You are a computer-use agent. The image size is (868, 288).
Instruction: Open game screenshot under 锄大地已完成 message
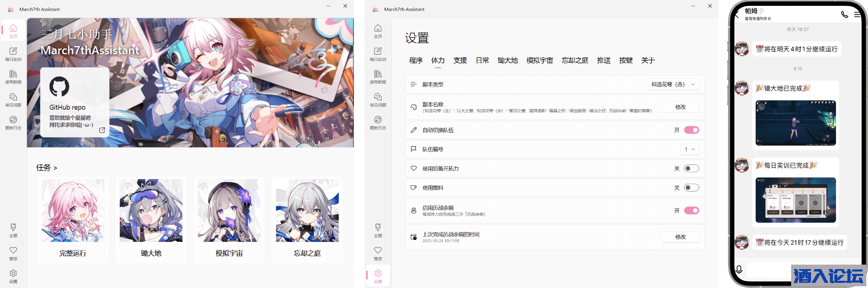(x=796, y=123)
